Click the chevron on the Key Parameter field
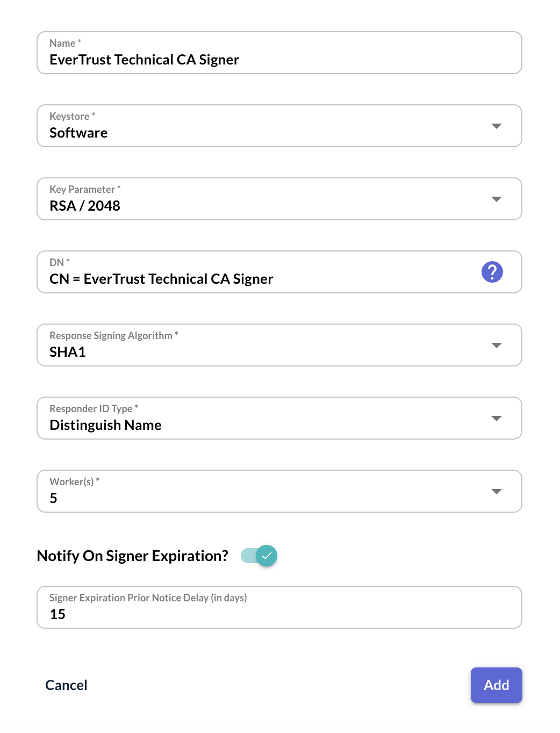Image resolution: width=560 pixels, height=733 pixels. [497, 199]
